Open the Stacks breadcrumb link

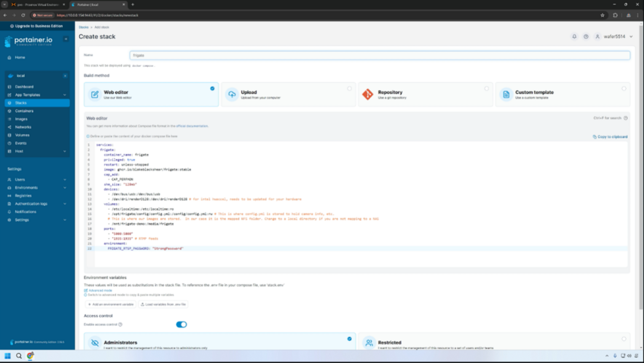(x=84, y=27)
